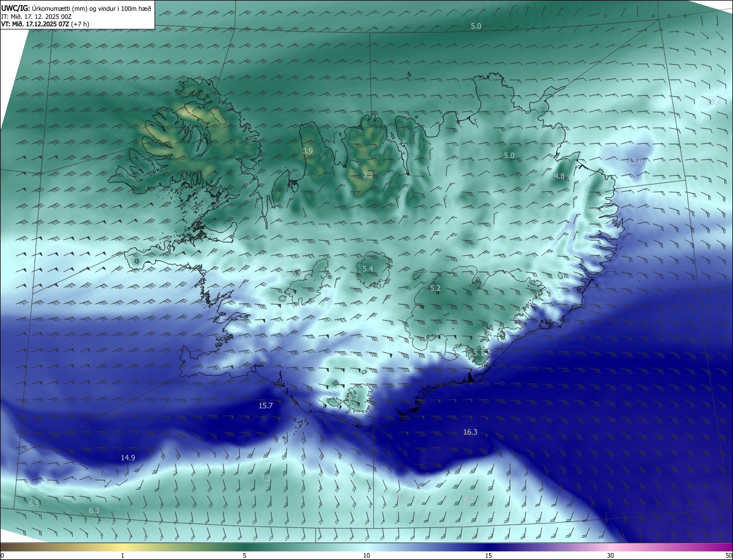The image size is (733, 560).
Task: Click the 6.3 value on the map
Action: [x=94, y=511]
